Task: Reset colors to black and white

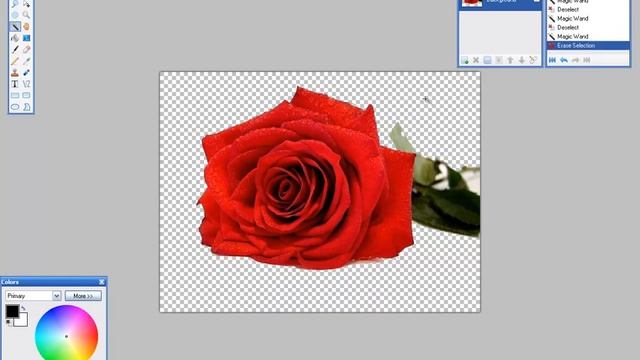Action: pyautogui.click(x=8, y=323)
